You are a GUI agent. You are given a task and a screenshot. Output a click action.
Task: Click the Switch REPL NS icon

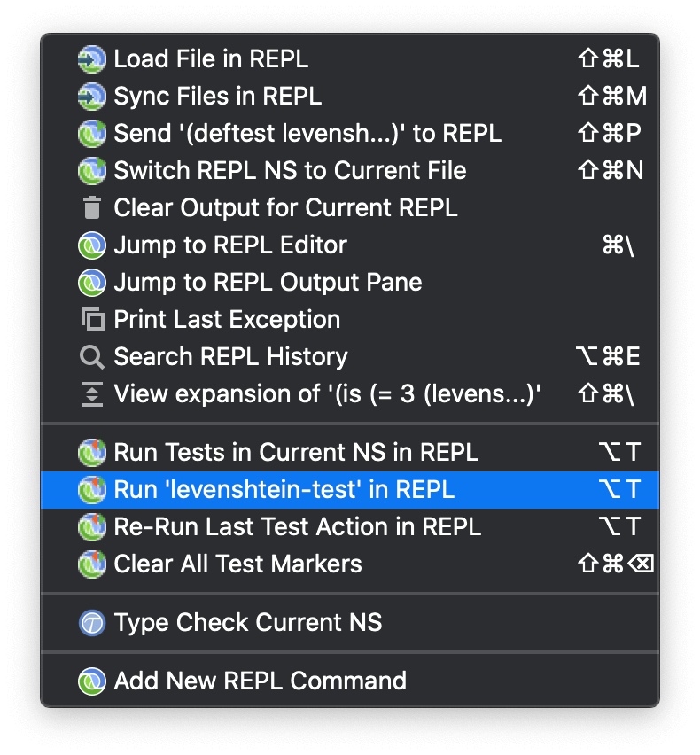[91, 170]
